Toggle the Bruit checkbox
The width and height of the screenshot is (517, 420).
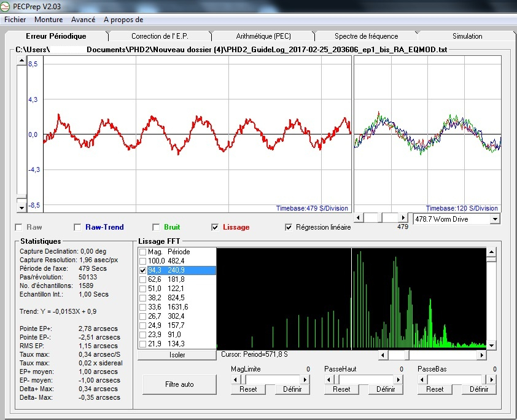[157, 227]
